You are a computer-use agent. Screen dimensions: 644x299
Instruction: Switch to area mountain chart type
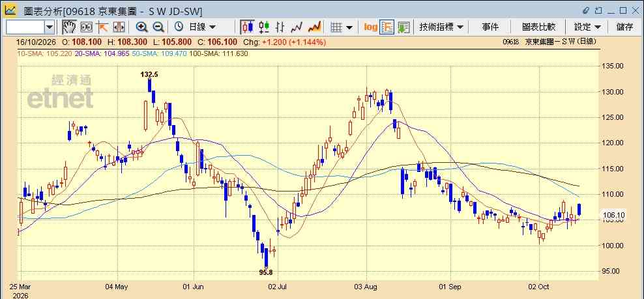pos(314,27)
